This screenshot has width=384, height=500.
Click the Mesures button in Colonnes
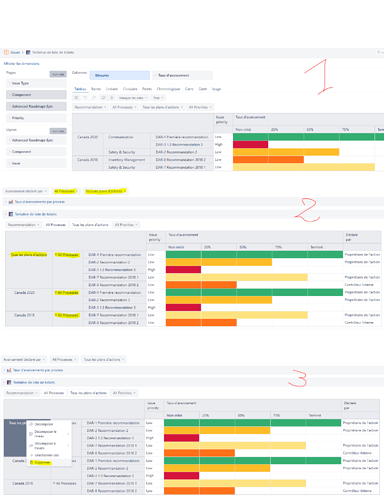[x=120, y=75]
